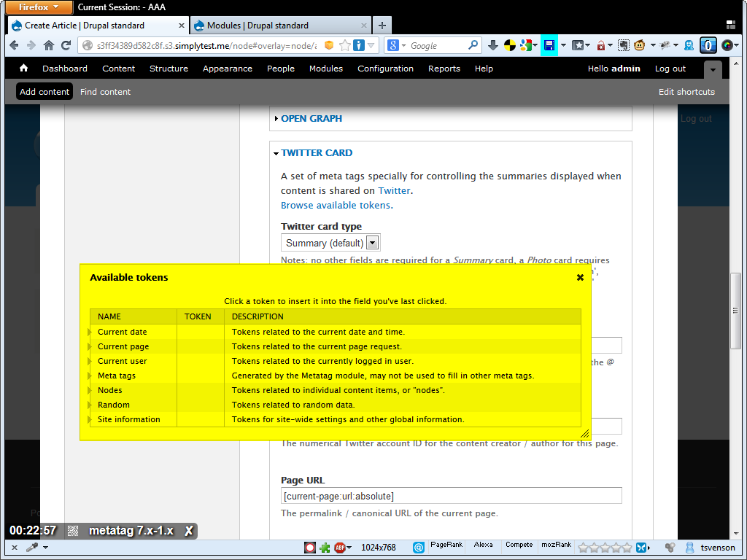Open the Configuration admin menu

[385, 69]
